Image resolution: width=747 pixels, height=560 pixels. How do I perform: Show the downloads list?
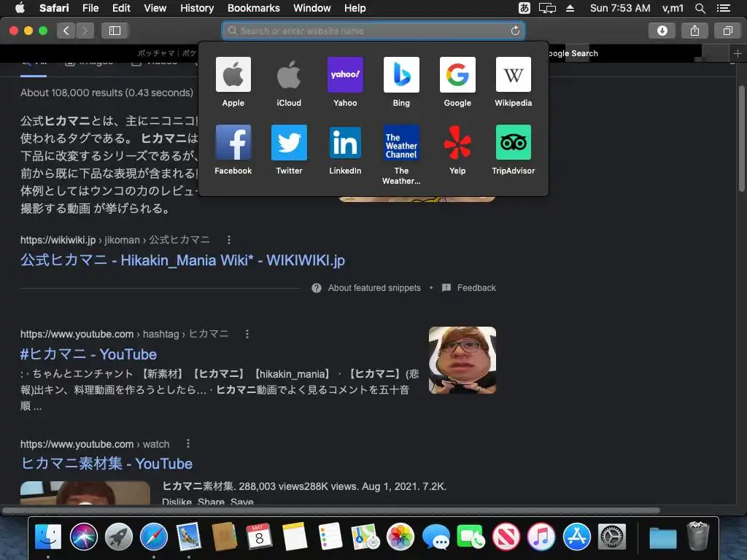[662, 31]
